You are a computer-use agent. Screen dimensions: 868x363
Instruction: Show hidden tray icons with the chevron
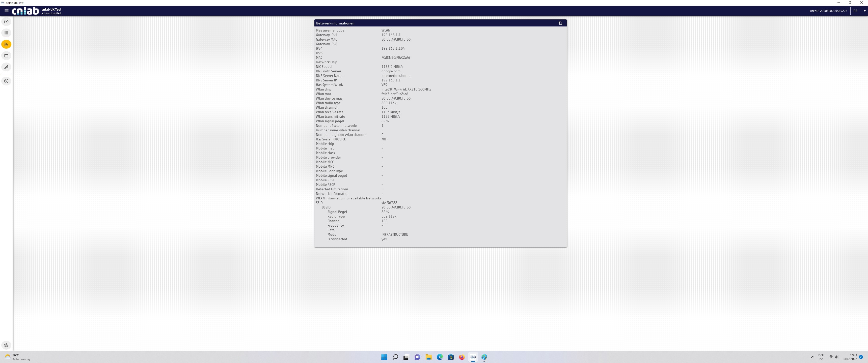click(x=812, y=357)
